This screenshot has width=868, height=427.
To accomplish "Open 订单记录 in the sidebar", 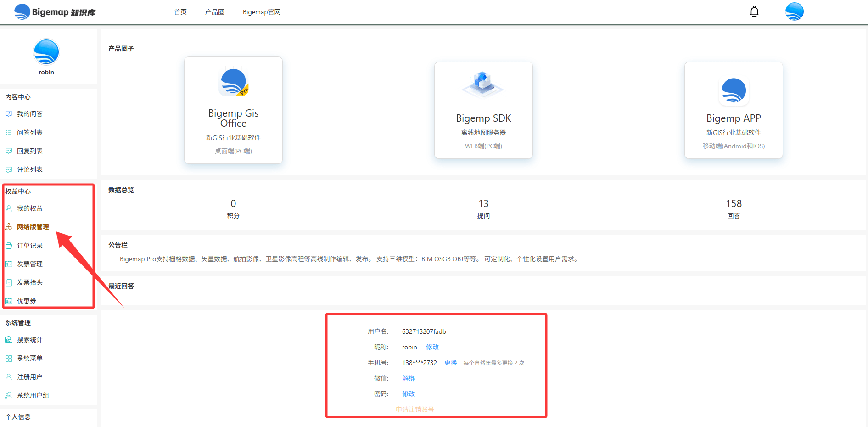I will pos(30,246).
